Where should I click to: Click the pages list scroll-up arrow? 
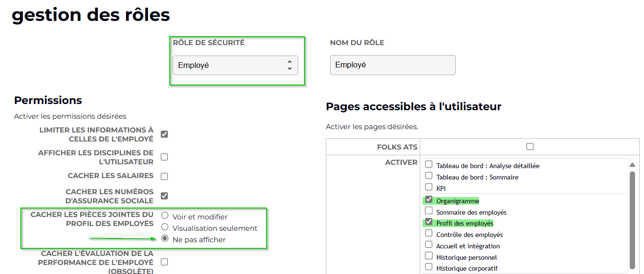[x=632, y=165]
